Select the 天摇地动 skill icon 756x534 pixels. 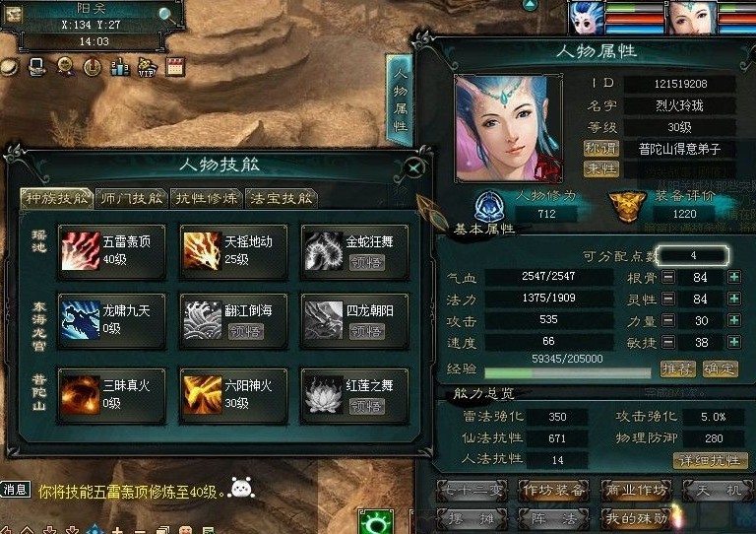pos(202,250)
